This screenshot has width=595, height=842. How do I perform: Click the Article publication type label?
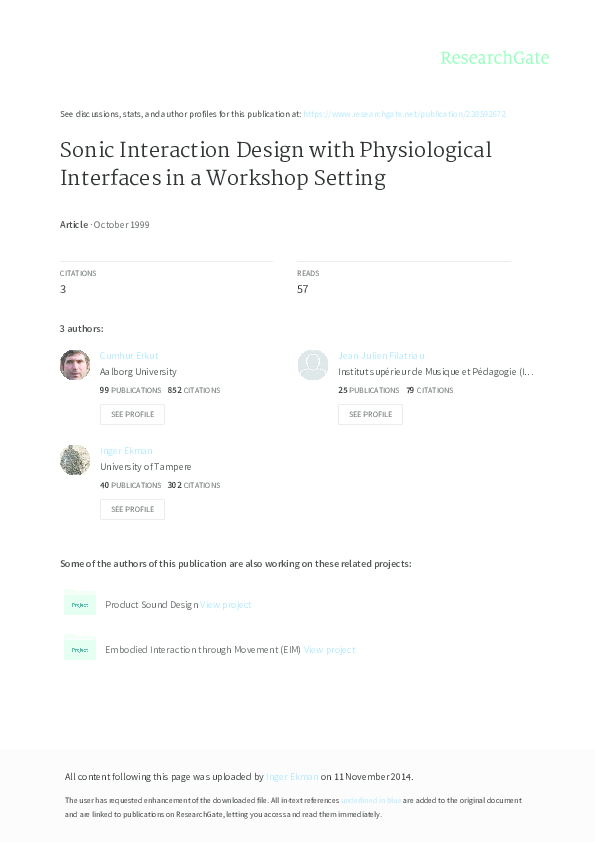click(73, 224)
